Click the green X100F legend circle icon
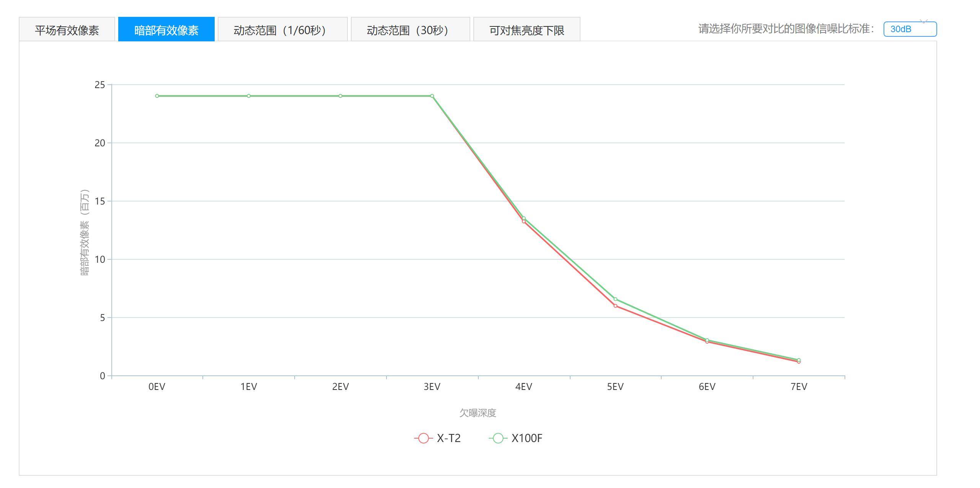The image size is (980, 488). click(498, 438)
